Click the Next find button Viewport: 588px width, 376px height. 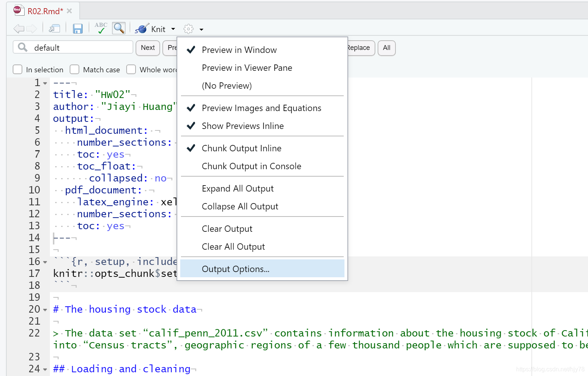(148, 48)
